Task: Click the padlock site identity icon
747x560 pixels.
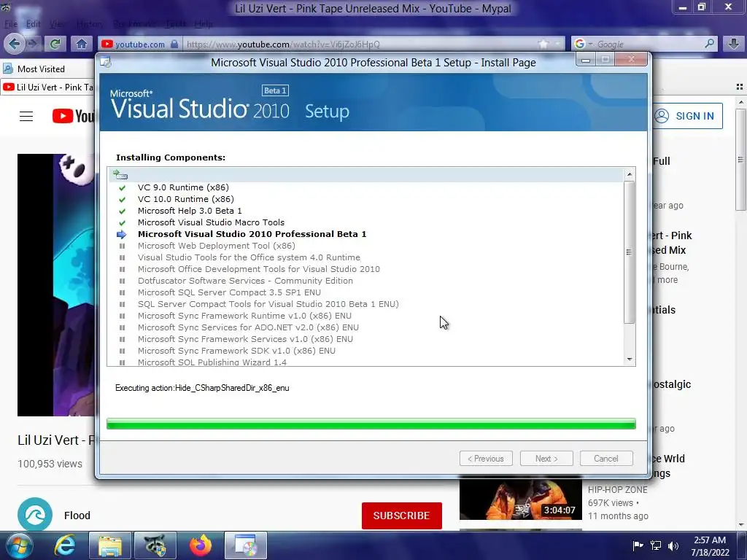Action: [x=174, y=44]
